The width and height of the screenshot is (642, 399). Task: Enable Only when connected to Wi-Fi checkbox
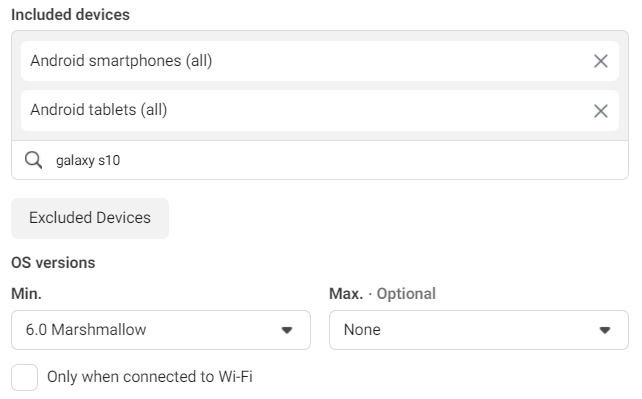click(x=25, y=377)
